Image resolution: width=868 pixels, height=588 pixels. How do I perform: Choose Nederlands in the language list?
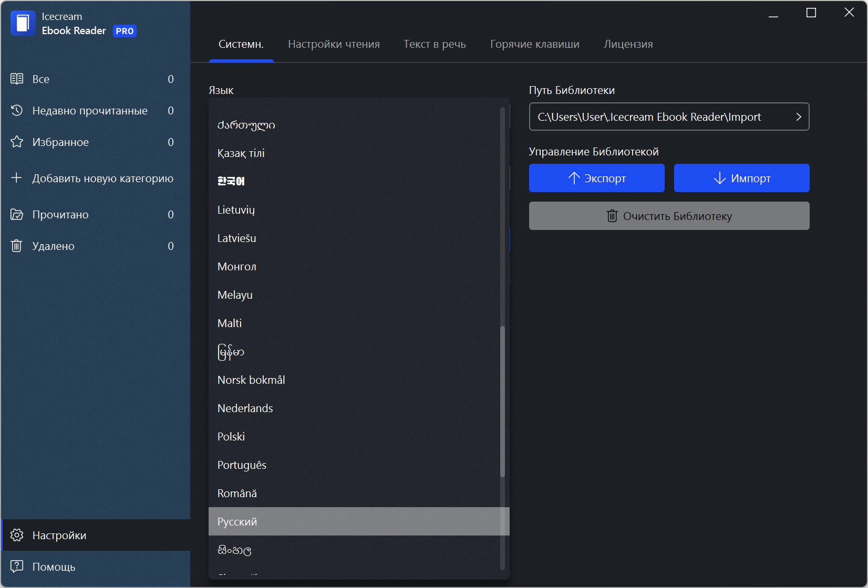tap(359, 408)
